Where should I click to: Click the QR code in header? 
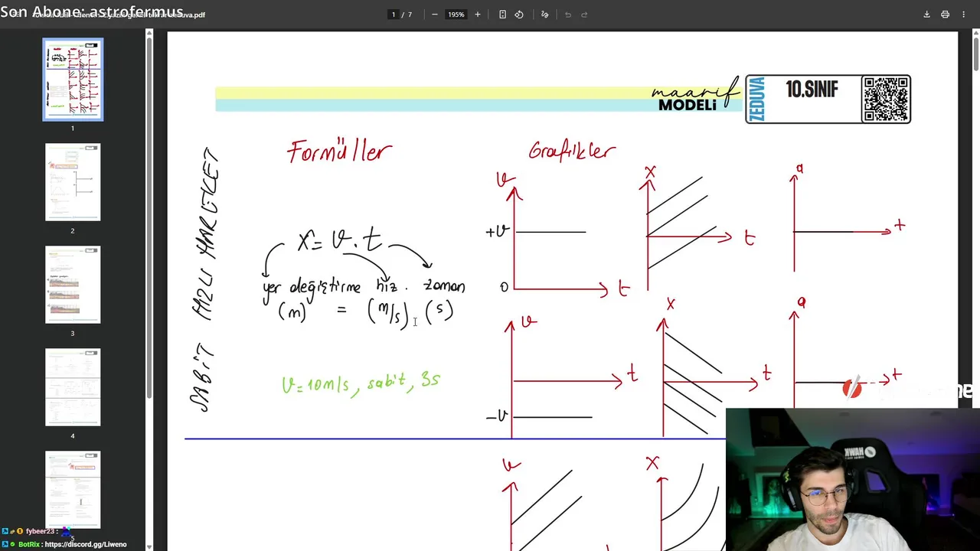coord(886,99)
